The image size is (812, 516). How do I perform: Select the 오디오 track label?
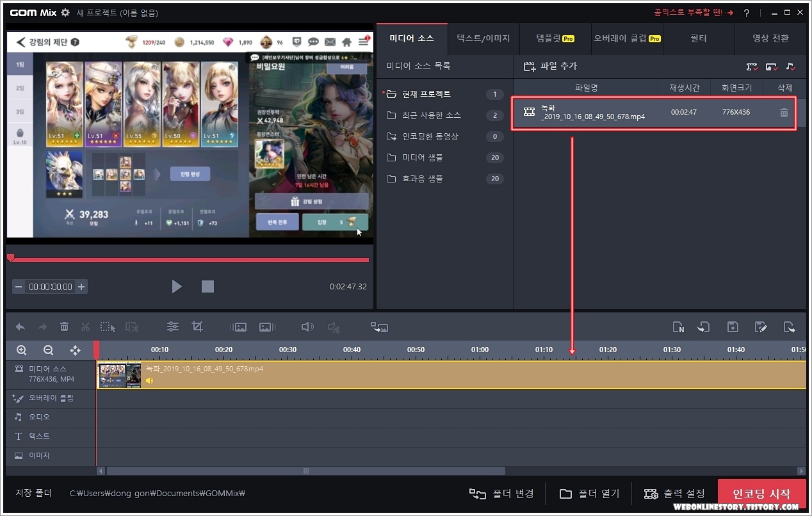click(x=51, y=417)
